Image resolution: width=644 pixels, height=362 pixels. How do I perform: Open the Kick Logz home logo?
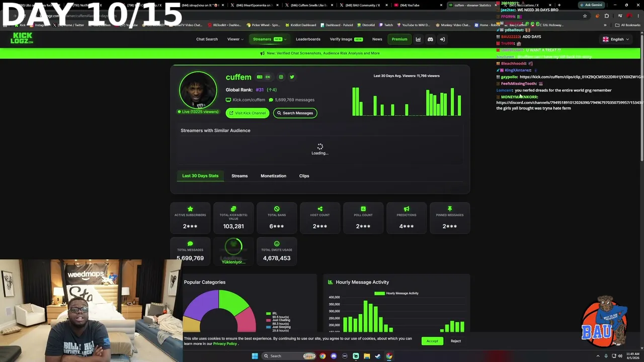[x=22, y=38]
